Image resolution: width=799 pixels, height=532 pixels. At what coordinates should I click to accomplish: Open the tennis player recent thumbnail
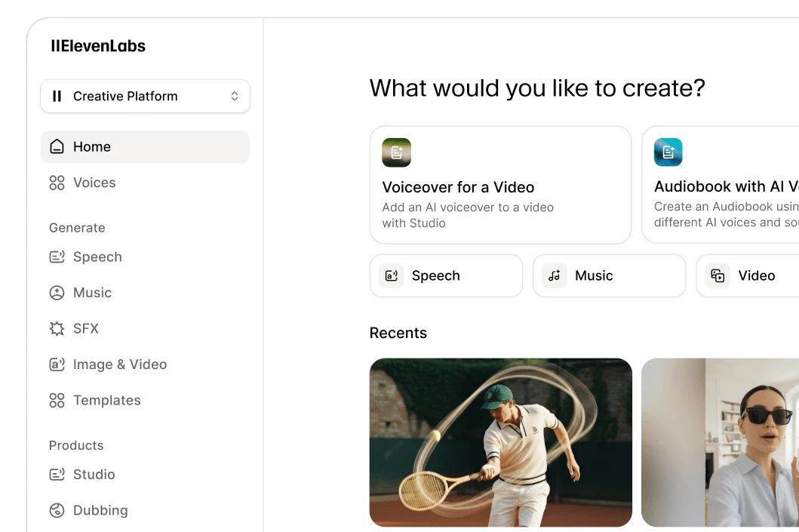tap(501, 442)
